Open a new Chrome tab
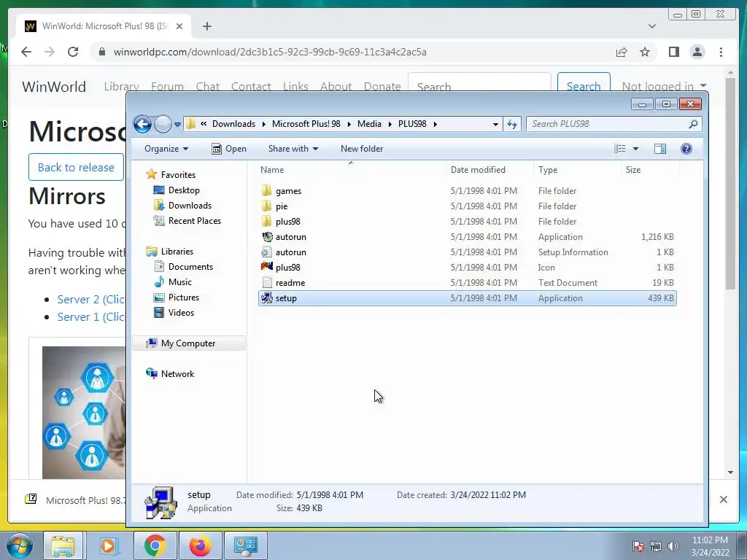747x560 pixels. tap(206, 26)
